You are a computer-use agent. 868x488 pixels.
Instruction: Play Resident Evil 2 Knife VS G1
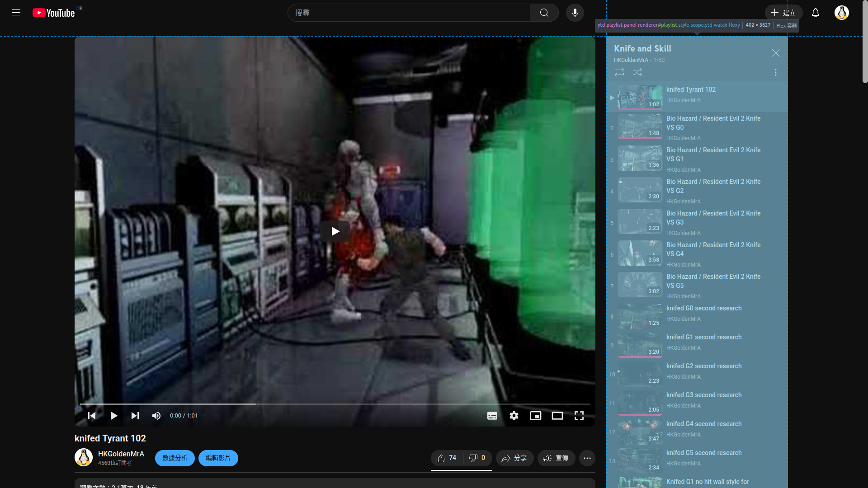697,160
